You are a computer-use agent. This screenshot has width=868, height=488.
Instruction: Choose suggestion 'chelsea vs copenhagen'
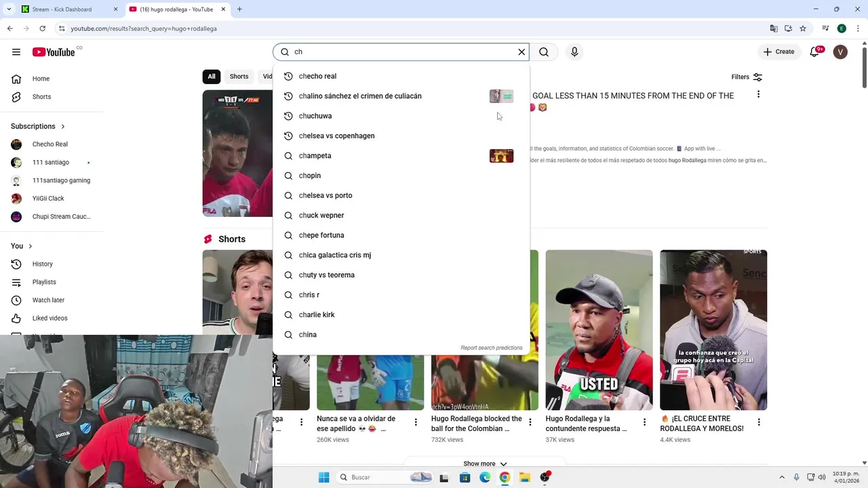point(401,136)
